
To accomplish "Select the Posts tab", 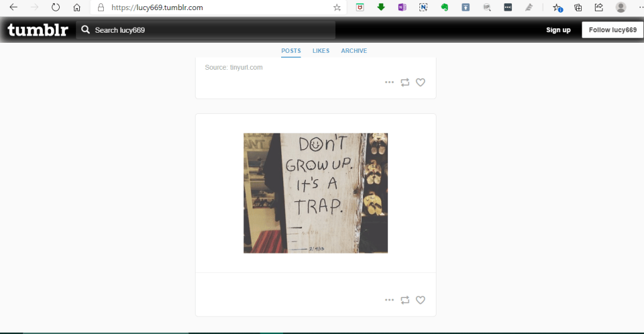I will [x=291, y=51].
